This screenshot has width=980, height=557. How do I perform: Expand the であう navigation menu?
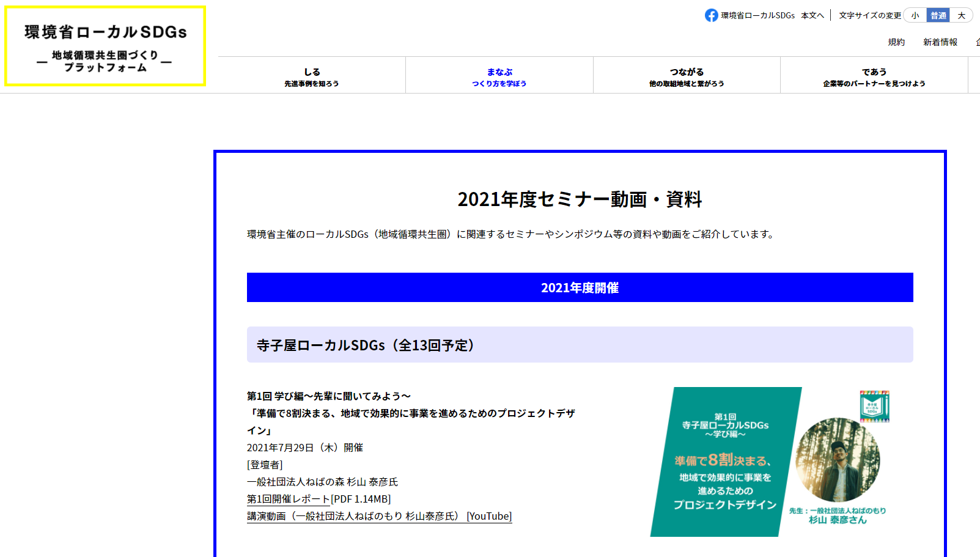874,76
